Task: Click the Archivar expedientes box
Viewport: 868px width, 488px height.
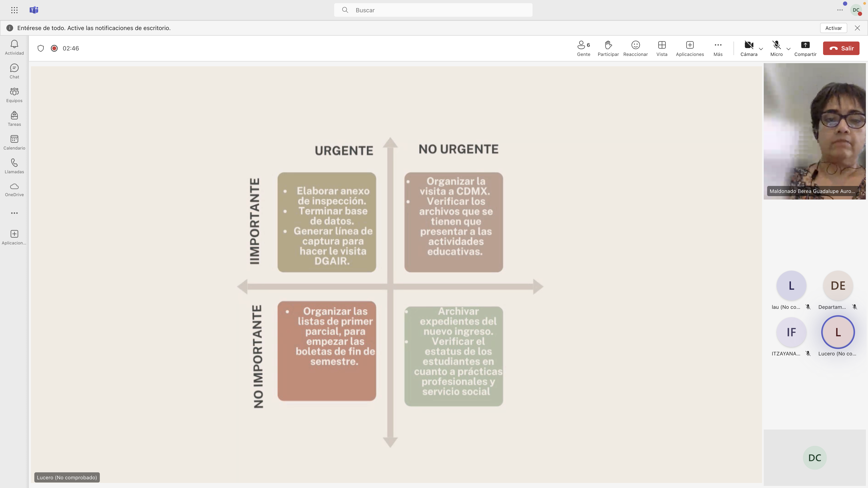Action: [453, 356]
